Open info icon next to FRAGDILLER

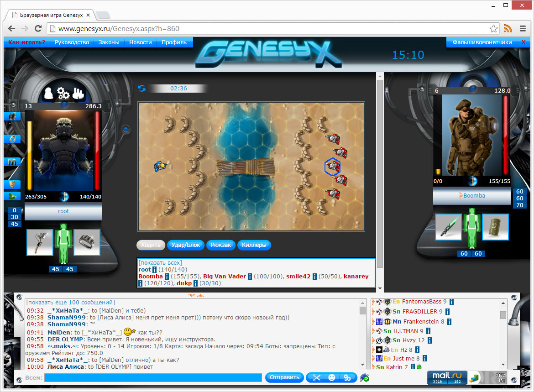point(447,312)
